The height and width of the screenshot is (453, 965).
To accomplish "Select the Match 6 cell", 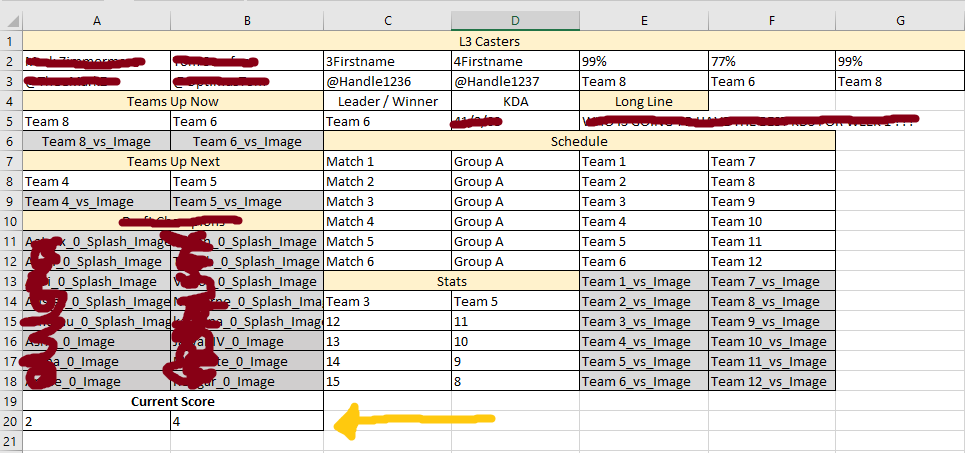I will 387,261.
